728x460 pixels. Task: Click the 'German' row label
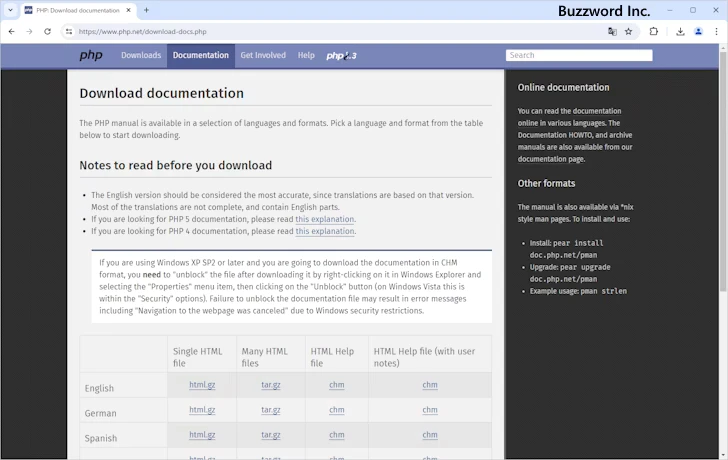(100, 413)
